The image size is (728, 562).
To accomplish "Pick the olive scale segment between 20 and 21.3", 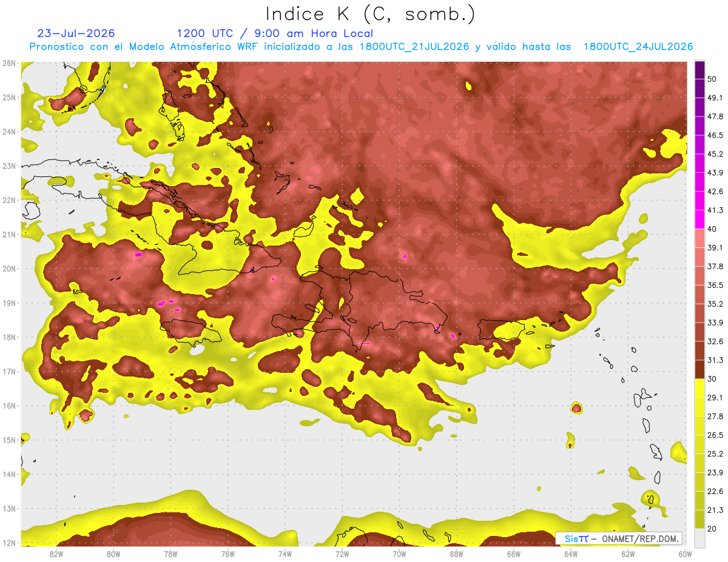I will (x=699, y=520).
